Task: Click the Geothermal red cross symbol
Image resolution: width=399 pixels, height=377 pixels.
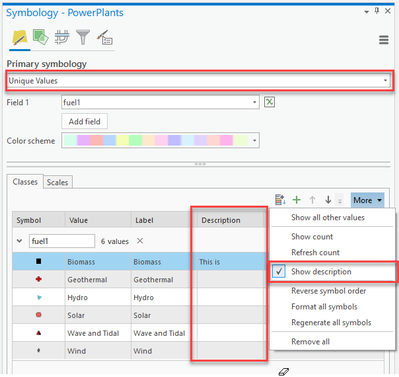Action: pos(39,279)
